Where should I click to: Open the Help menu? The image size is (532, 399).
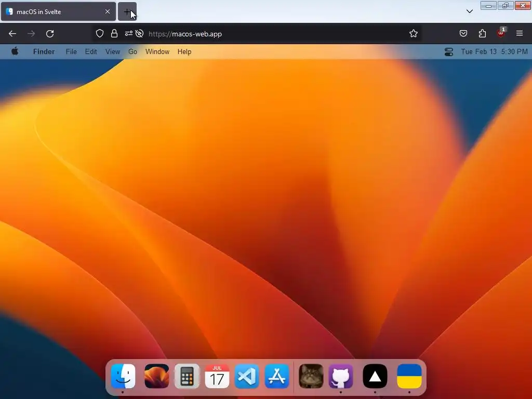(x=184, y=51)
